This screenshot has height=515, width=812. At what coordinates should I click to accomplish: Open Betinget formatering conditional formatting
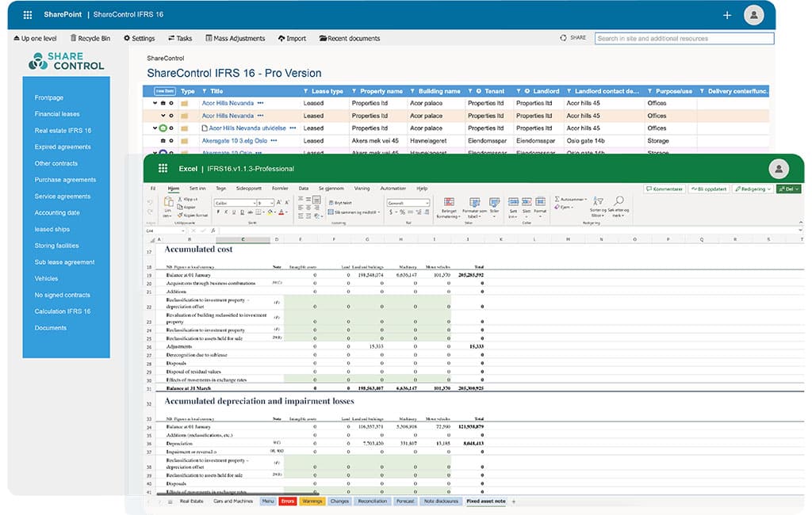pyautogui.click(x=449, y=208)
